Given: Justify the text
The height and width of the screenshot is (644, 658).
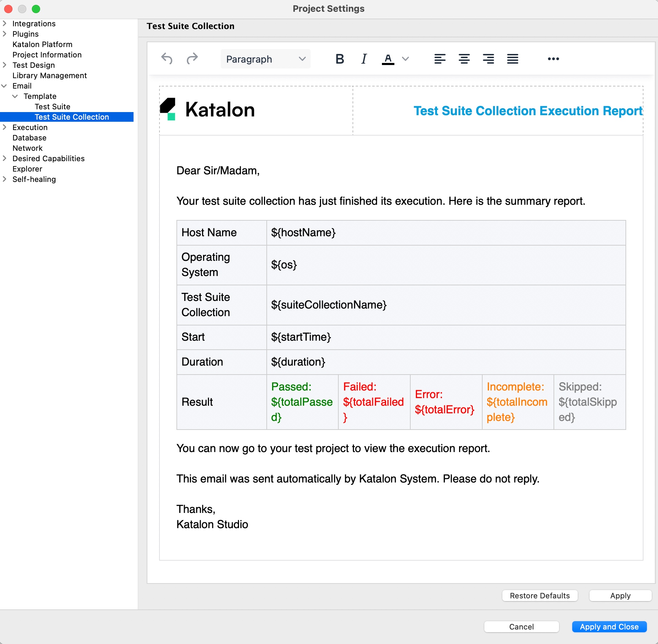Looking at the screenshot, I should click(512, 59).
